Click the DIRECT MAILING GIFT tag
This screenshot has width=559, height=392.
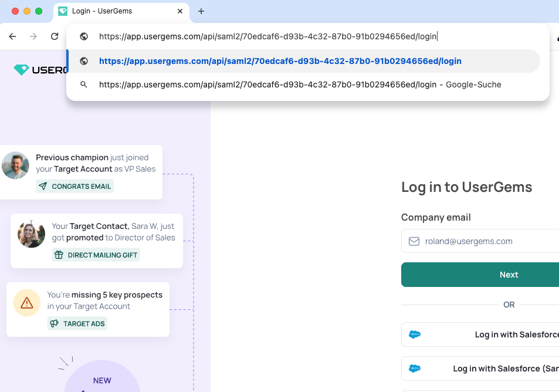(x=96, y=255)
